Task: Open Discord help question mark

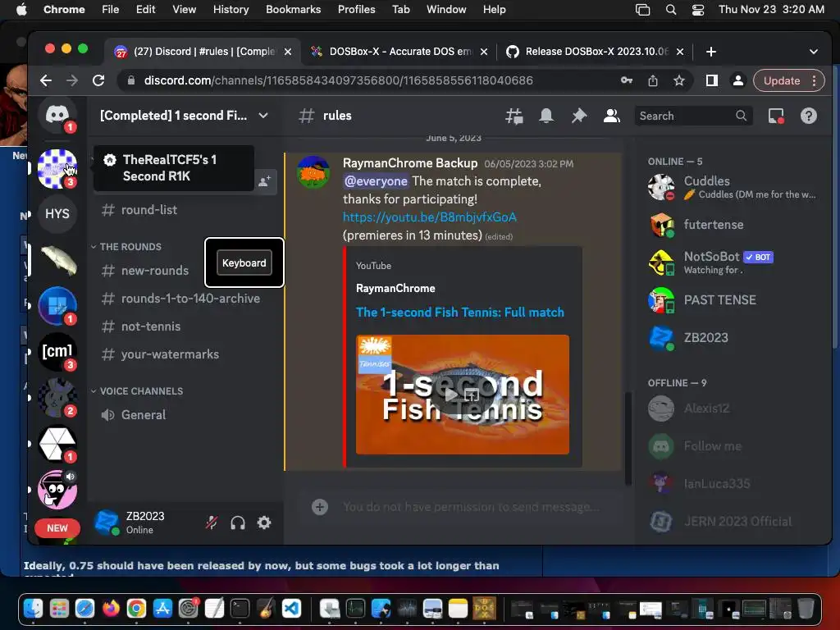Action: (808, 116)
